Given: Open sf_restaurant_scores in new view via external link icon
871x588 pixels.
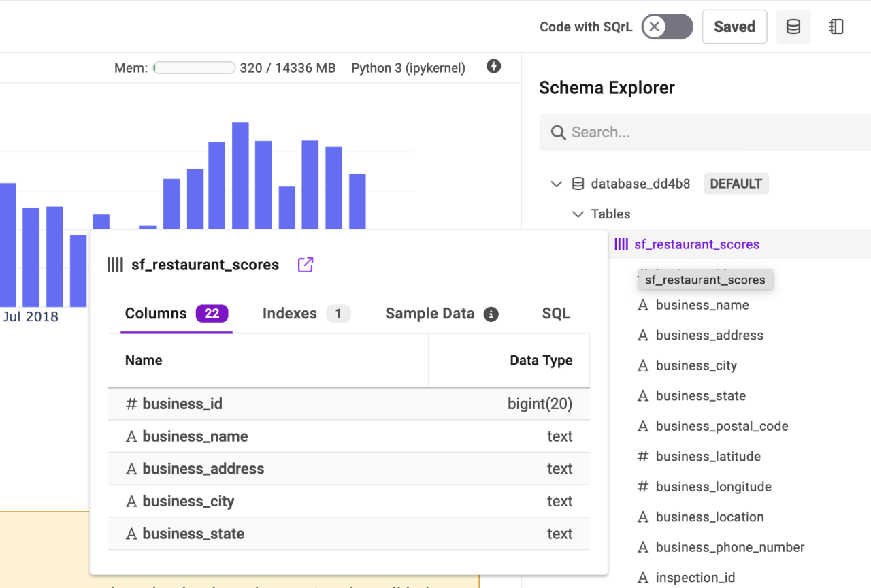Looking at the screenshot, I should tap(305, 265).
